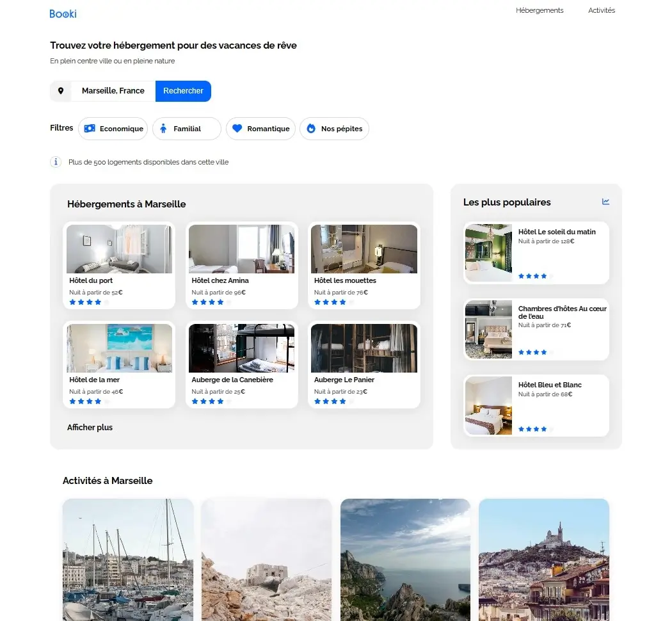Click the Afficher plus link
Viewport: 672px width, 621px height.
pos(90,427)
